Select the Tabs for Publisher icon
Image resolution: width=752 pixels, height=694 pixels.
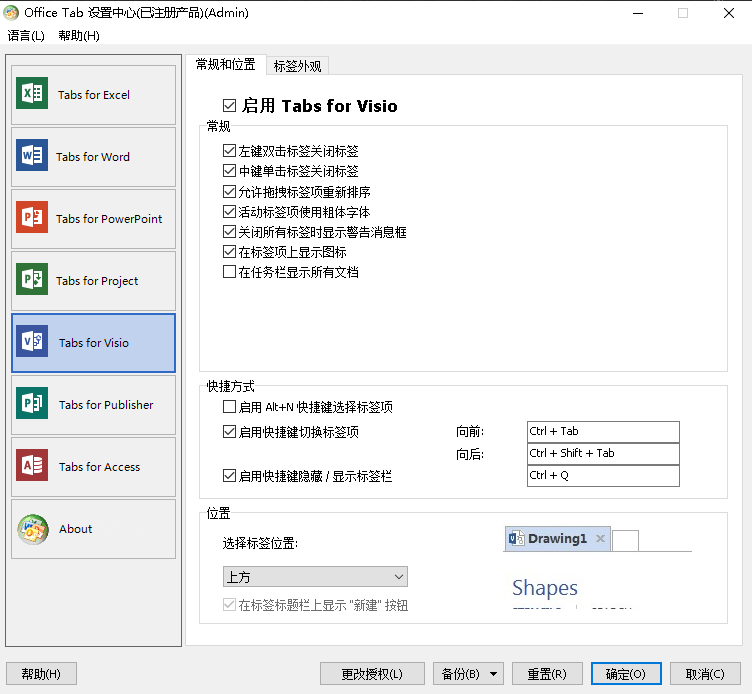[x=32, y=405]
